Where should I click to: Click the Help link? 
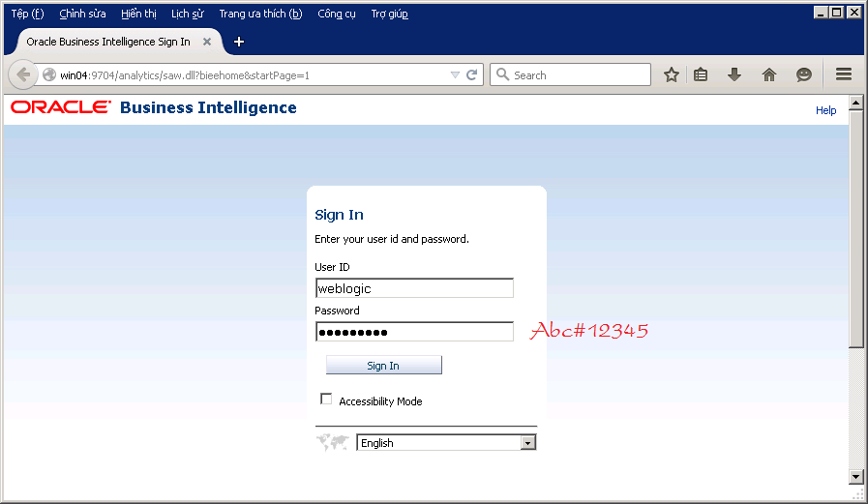825,110
